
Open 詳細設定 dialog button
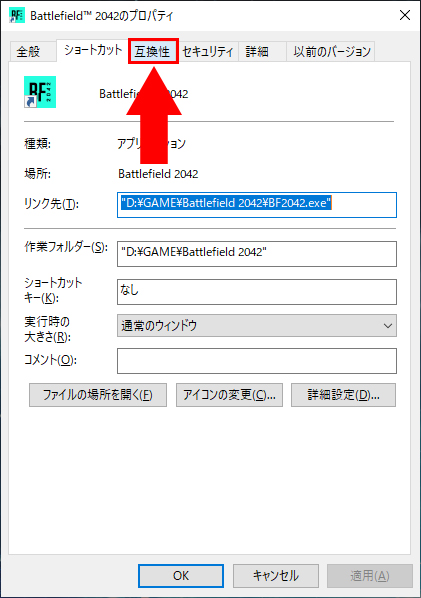coord(343,395)
